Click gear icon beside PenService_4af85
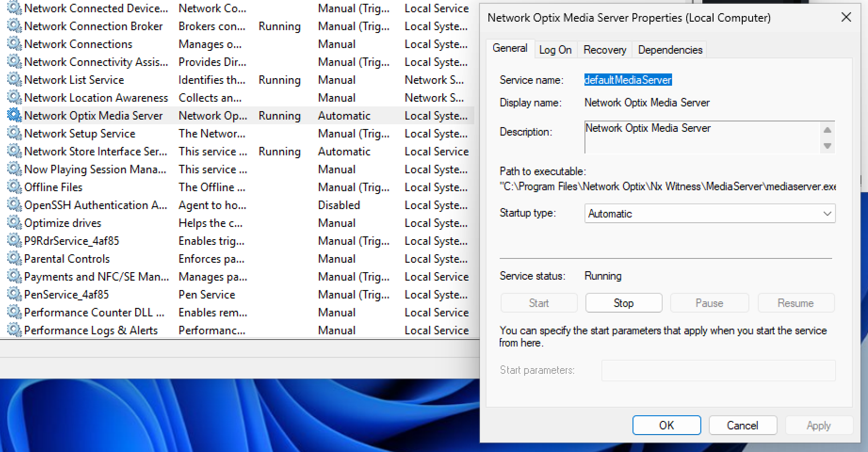Viewport: 868px width, 452px height. [x=15, y=294]
